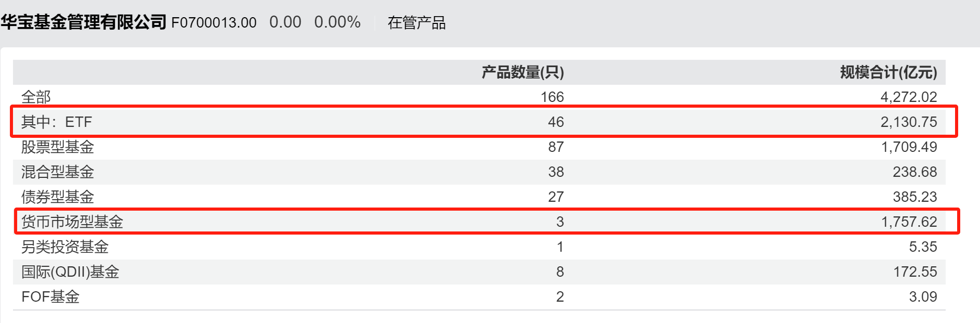Select the 其中：ETF row label
This screenshot has height=323, width=980.
point(56,122)
